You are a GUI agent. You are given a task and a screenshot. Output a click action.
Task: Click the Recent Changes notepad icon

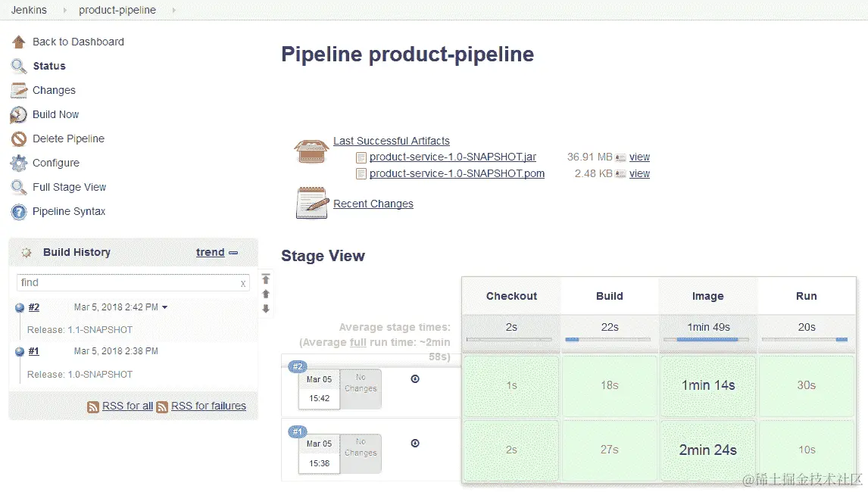pyautogui.click(x=311, y=203)
